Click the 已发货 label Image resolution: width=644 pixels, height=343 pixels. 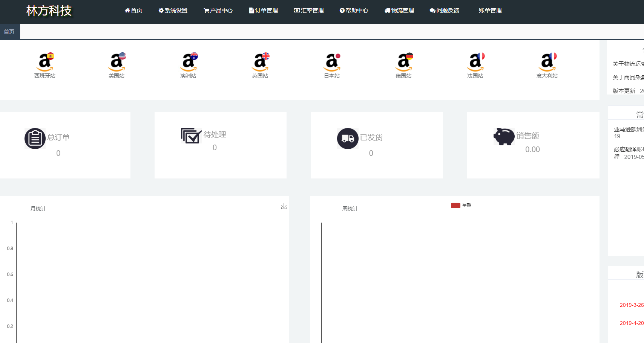[371, 137]
